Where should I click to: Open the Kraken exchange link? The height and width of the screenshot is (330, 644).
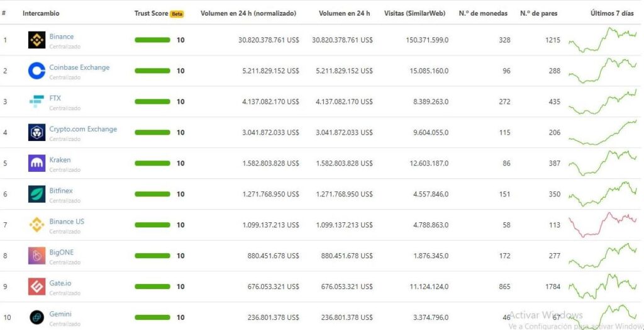60,160
